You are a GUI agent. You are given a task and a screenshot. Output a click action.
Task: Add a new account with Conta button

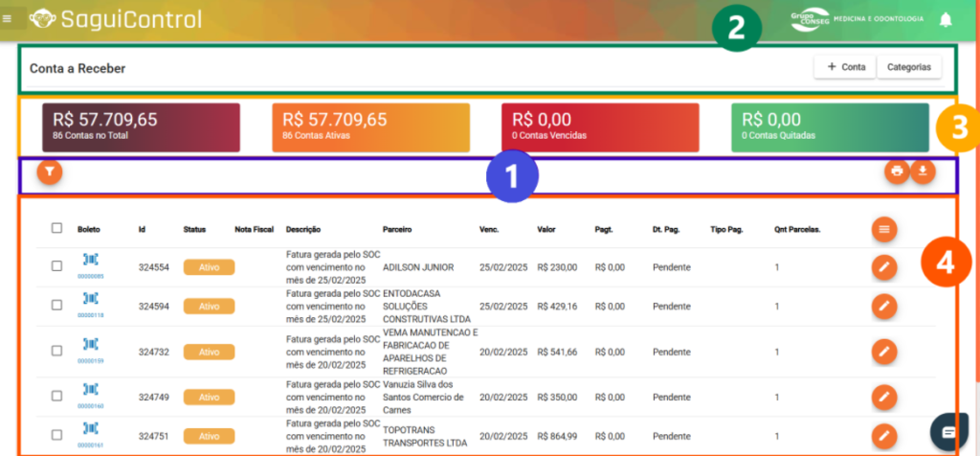pos(844,67)
